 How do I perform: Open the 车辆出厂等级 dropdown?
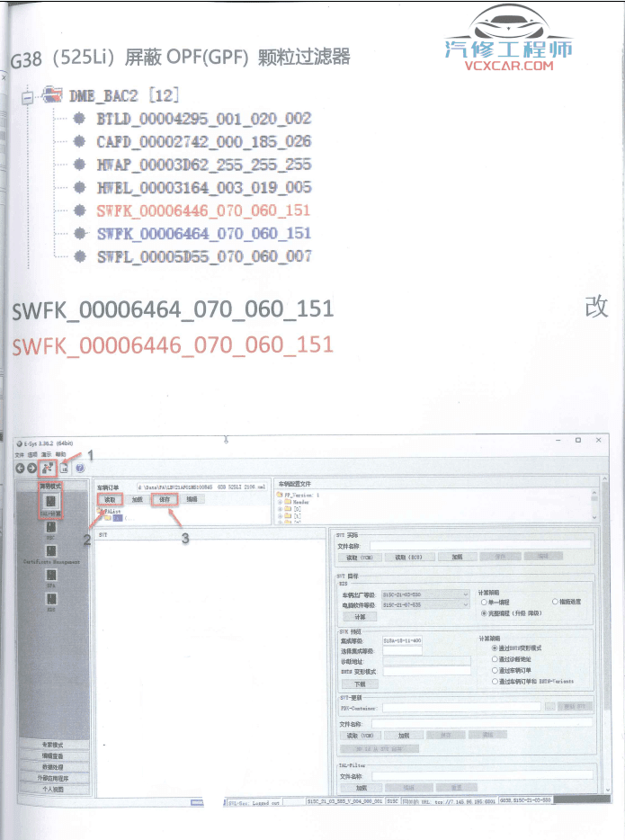[x=425, y=594]
